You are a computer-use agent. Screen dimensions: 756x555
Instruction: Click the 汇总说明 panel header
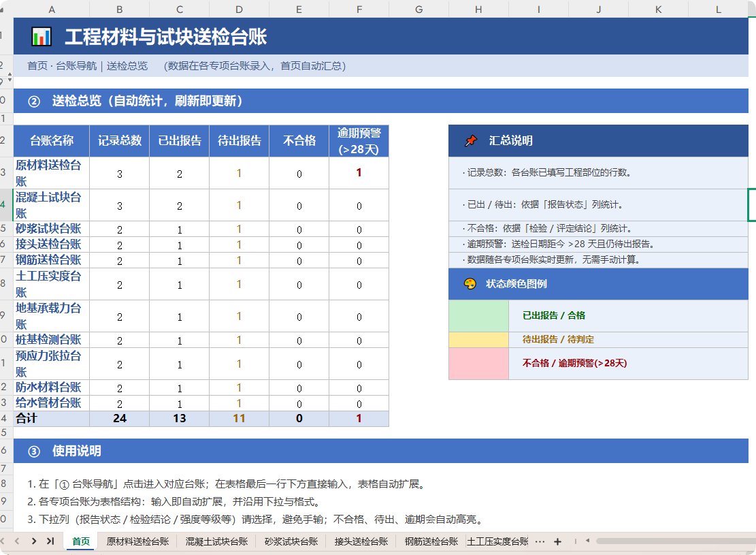tap(598, 141)
